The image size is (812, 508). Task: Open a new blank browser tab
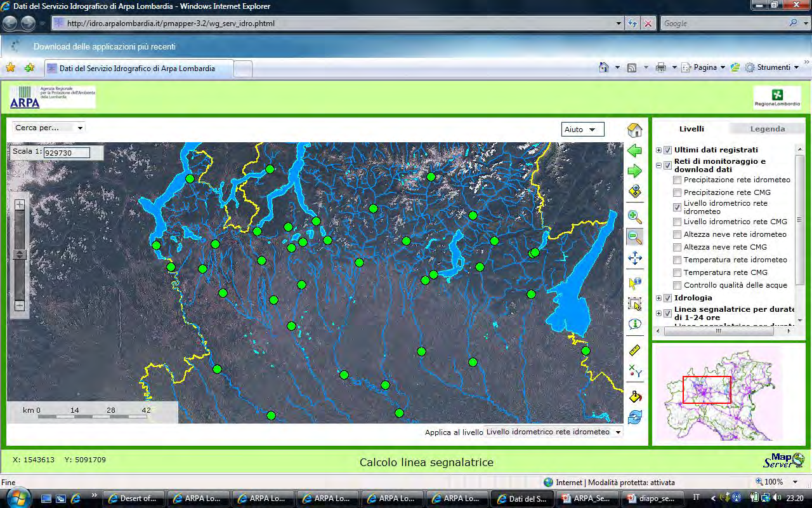(x=243, y=69)
